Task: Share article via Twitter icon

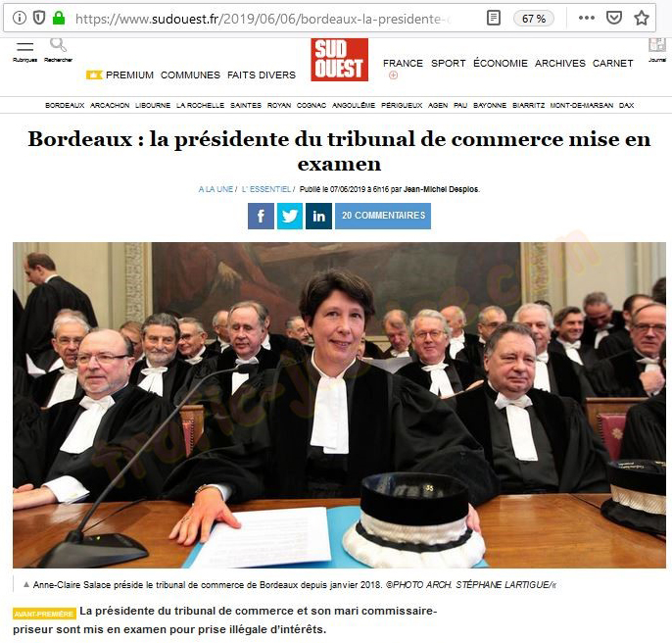Action: click(290, 216)
